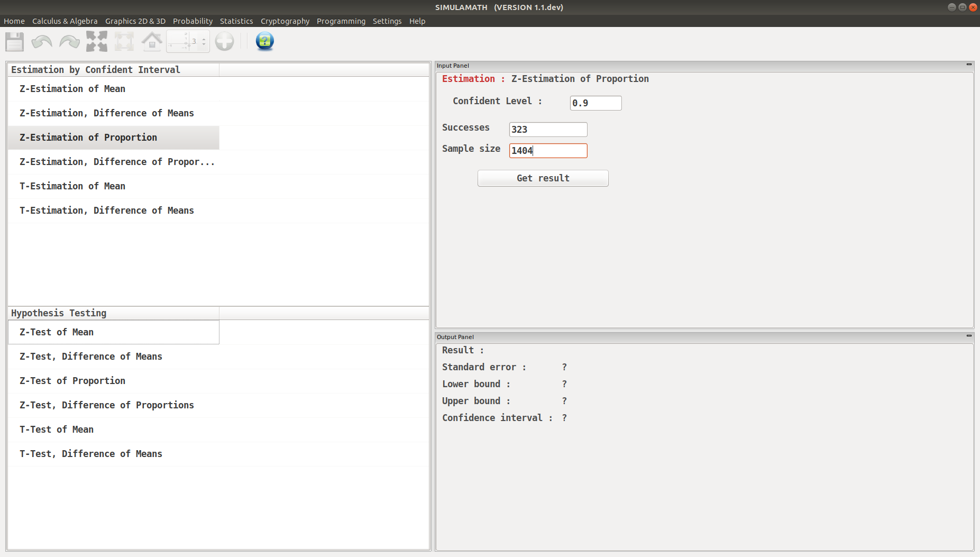Open the Help menu
Image resolution: width=980 pixels, height=557 pixels.
pyautogui.click(x=417, y=21)
